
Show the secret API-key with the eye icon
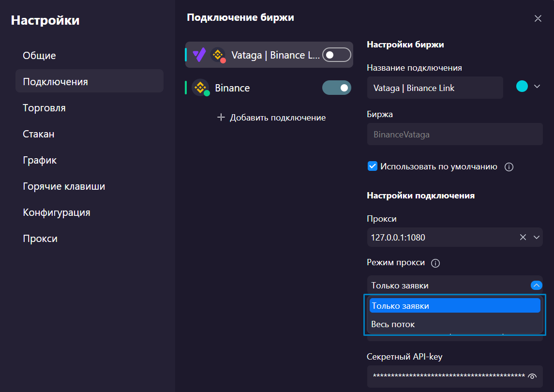[532, 376]
